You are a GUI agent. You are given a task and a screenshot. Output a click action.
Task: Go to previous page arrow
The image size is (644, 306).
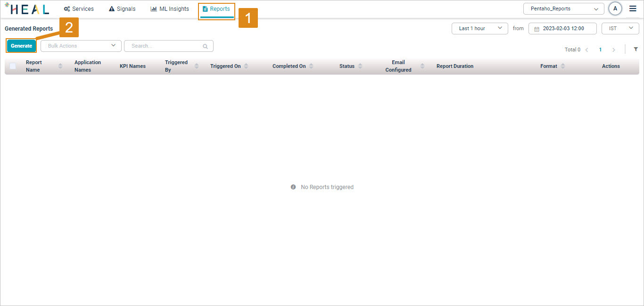(587, 50)
